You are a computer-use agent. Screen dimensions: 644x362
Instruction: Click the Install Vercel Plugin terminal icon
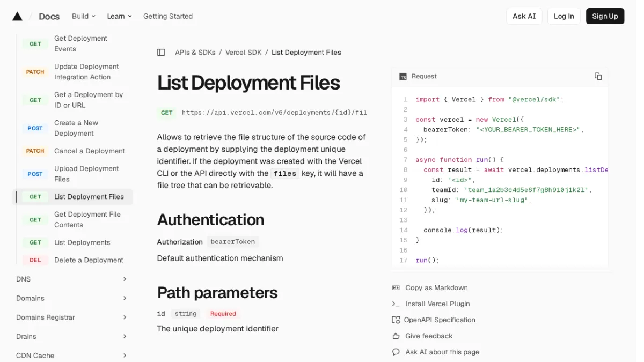click(396, 304)
